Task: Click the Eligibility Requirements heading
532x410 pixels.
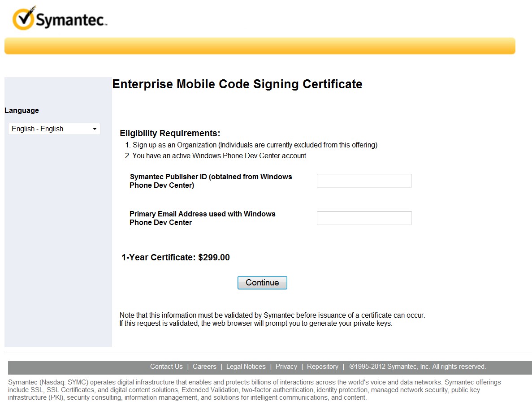Action: 169,133
